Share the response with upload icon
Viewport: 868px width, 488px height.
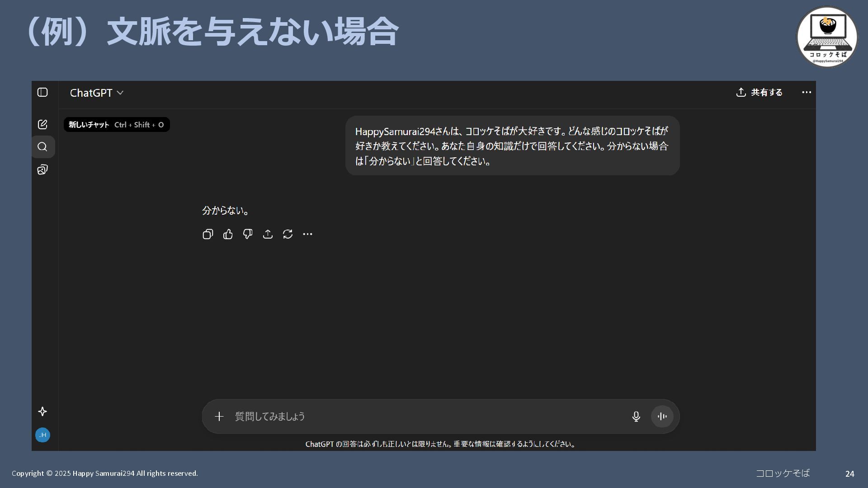pos(268,234)
